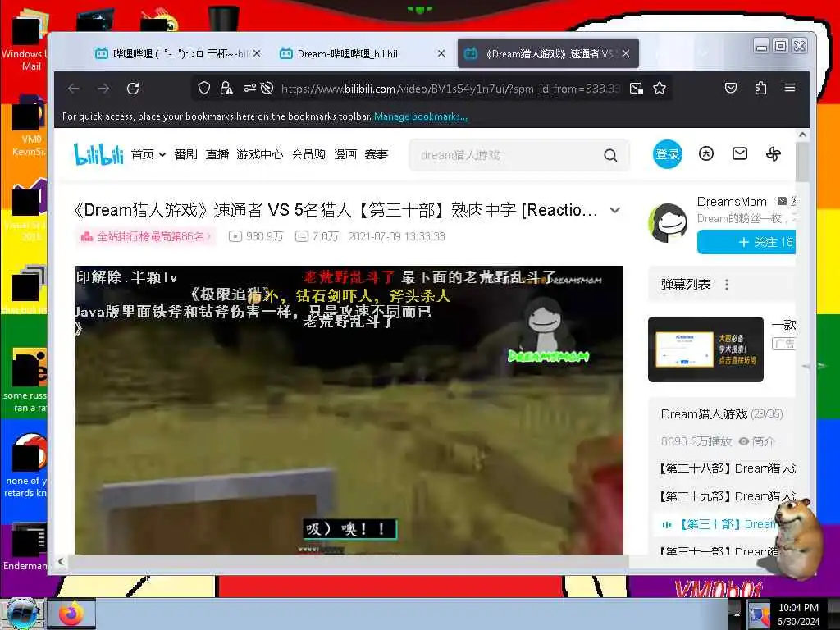This screenshot has height=630, width=840.
Task: Open the bilibili membership circle icon
Action: 706,154
